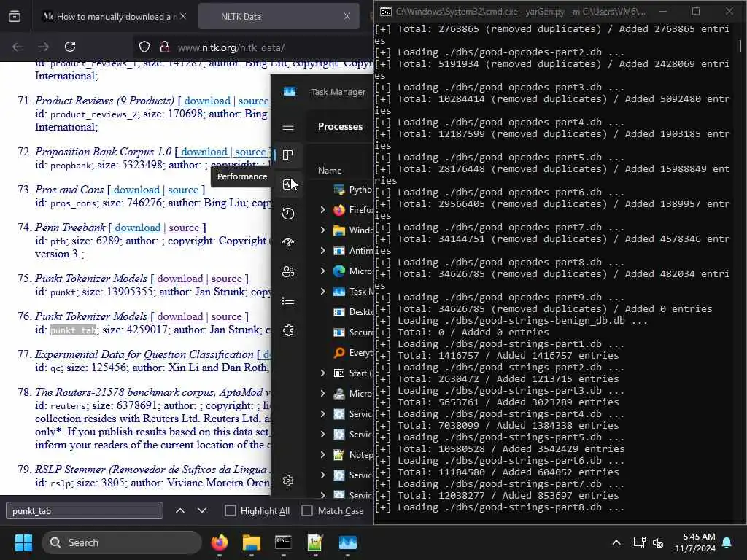Screen dimensions: 747x560
Task: Click the find bar punkt_tab search field
Action: 85,510
